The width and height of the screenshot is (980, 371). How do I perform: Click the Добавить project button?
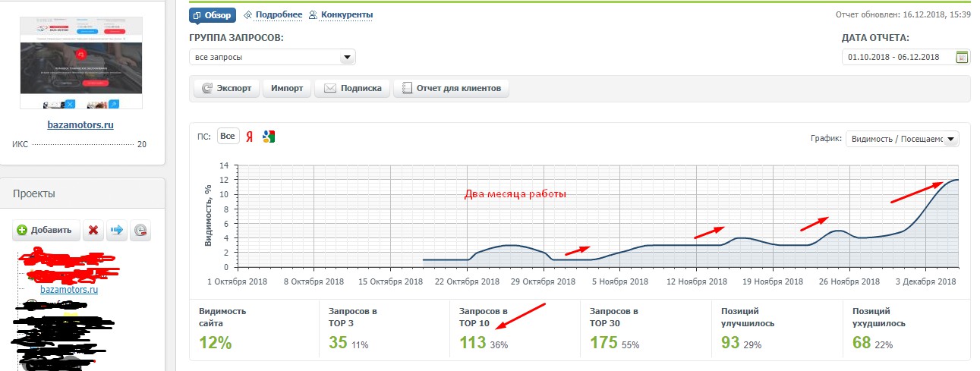[x=46, y=230]
